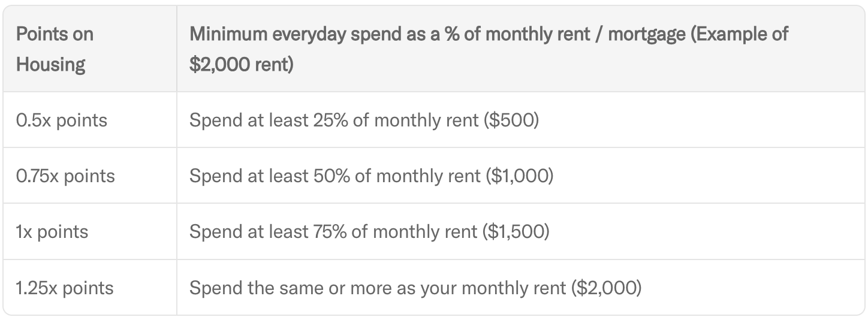The image size is (868, 320).
Task: Click "of monthly rent" in the 75% row
Action: (414, 232)
